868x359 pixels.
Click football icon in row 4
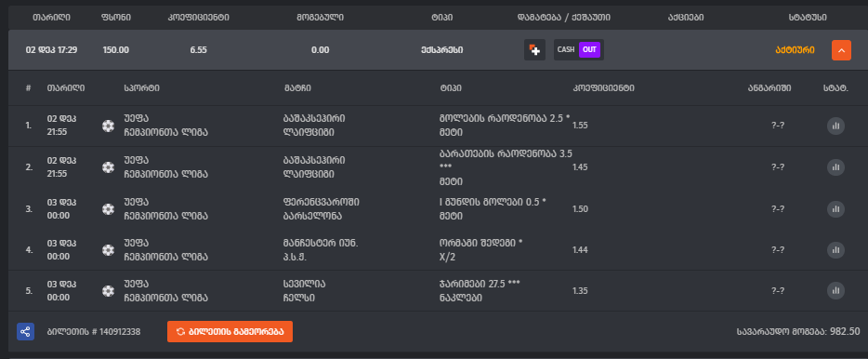pyautogui.click(x=108, y=250)
